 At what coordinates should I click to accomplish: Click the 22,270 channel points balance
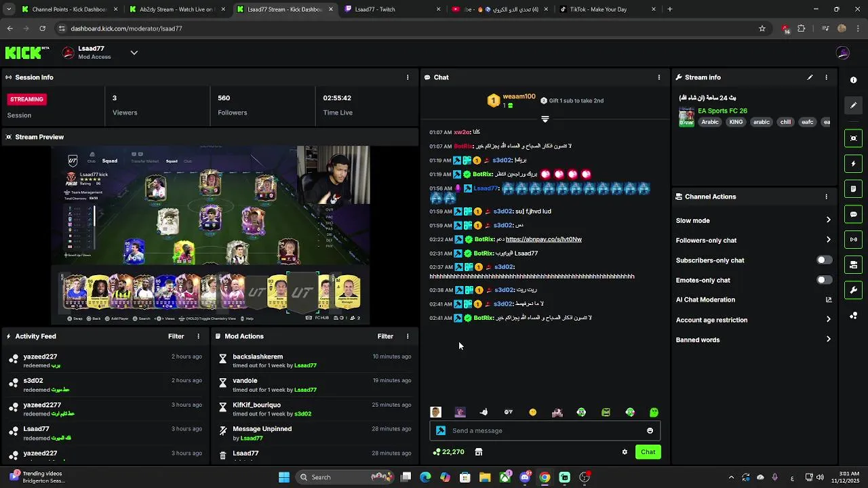pos(449,452)
